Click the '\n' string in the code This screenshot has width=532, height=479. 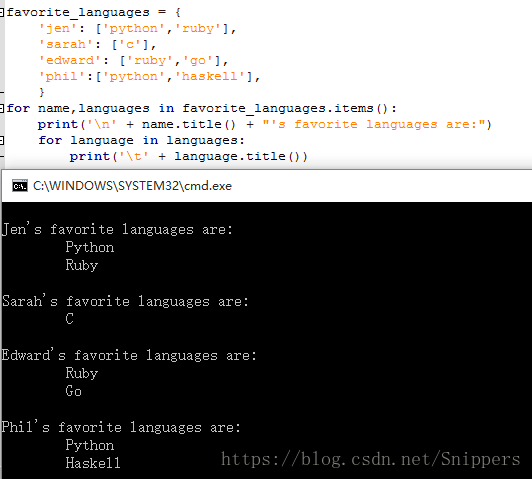102,124
